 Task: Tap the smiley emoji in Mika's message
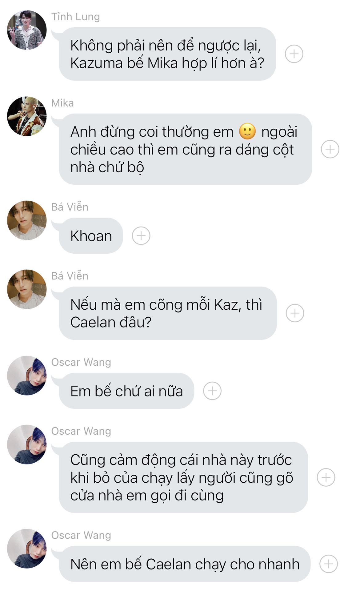pyautogui.click(x=247, y=131)
